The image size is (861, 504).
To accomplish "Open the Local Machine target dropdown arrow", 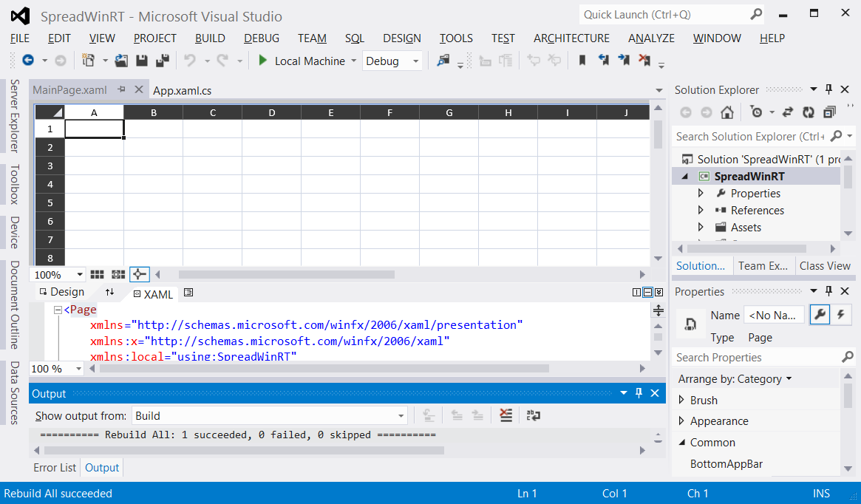I will 353,61.
